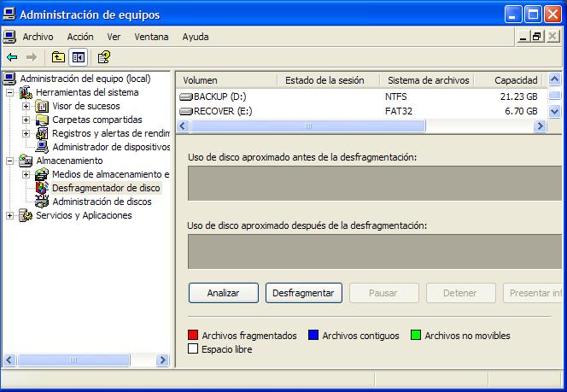Open the Ventana menu
The width and height of the screenshot is (567, 392).
151,37
